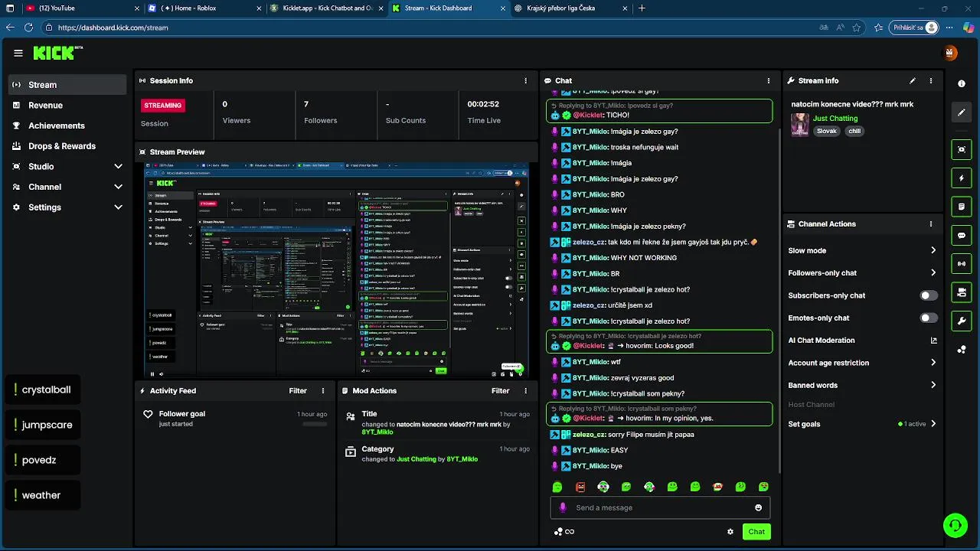Viewport: 980px width, 551px height.
Task: Click the Send a message input field
Action: (660, 507)
